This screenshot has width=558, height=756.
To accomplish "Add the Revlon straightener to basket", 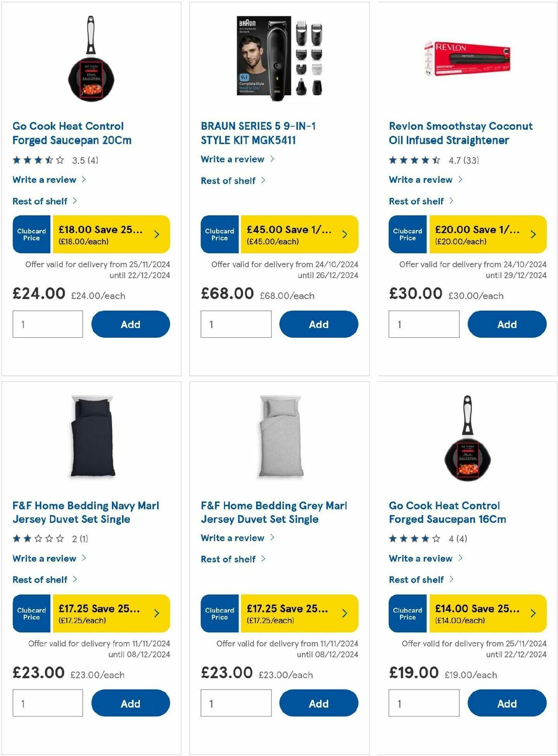I will coord(506,324).
